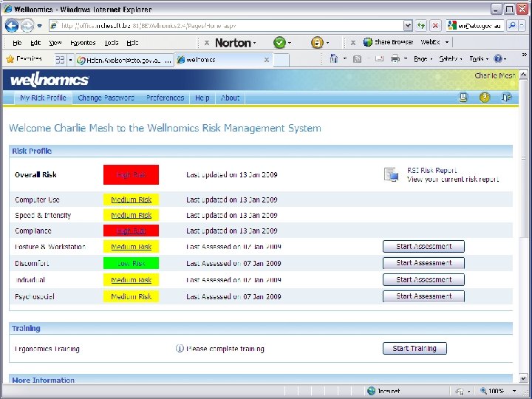
Task: Click the search box in toolbar
Action: pos(474,25)
